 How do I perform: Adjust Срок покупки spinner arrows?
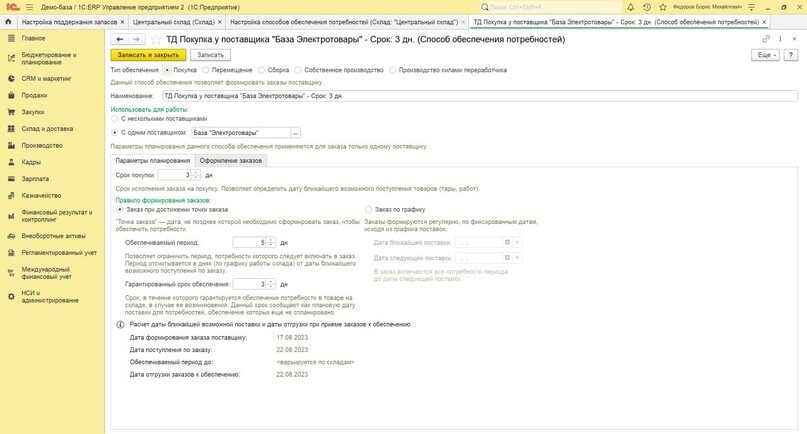coord(196,175)
